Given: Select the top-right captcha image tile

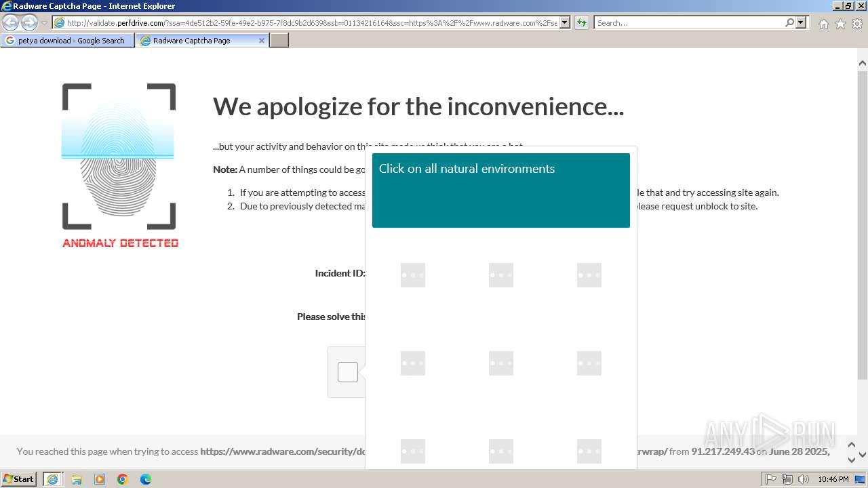Looking at the screenshot, I should click(589, 275).
